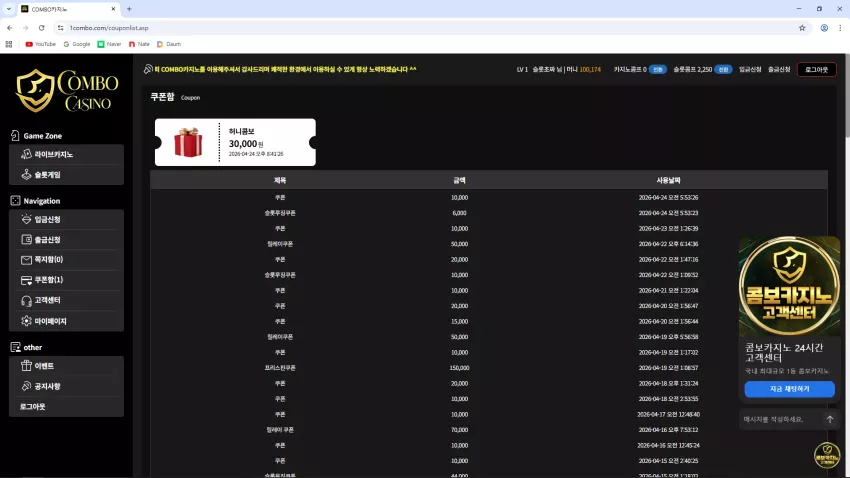The image size is (850, 478).
Task: Click the blue 전환 button beside 카지노콤프
Action: (x=658, y=69)
